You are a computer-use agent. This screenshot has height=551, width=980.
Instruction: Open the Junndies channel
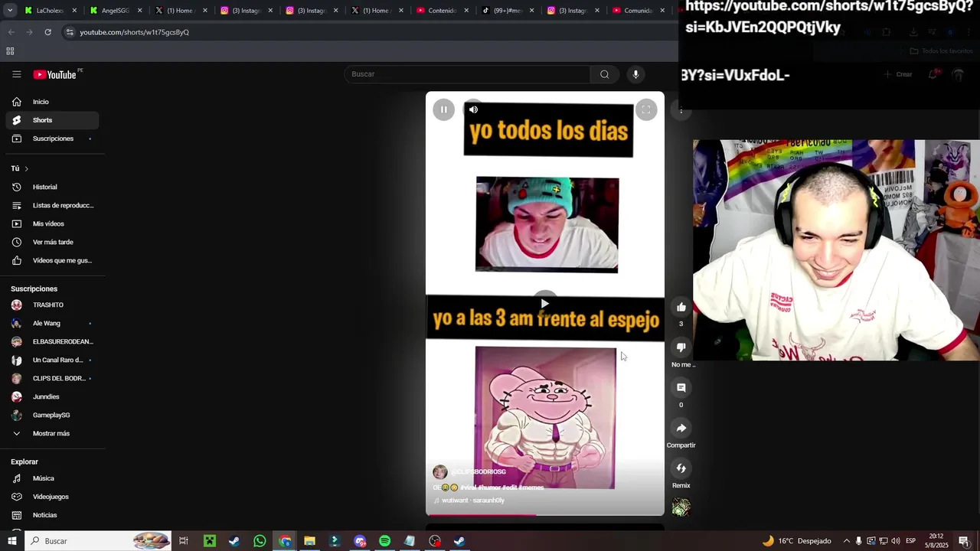pos(52,396)
